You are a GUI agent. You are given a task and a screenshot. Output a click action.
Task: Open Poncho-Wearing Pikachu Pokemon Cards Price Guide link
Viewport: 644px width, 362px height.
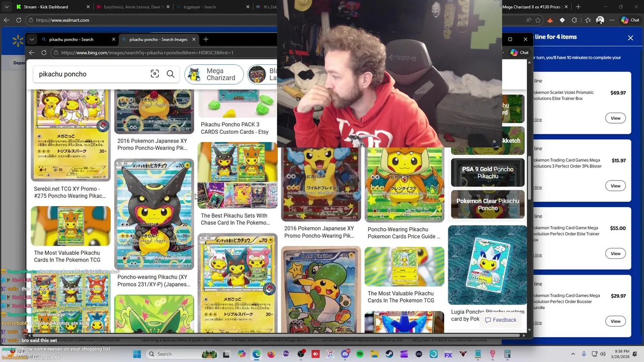(x=404, y=233)
